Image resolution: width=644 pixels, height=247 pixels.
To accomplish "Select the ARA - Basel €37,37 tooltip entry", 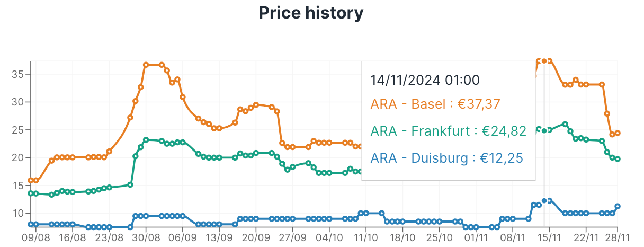I will [x=435, y=104].
